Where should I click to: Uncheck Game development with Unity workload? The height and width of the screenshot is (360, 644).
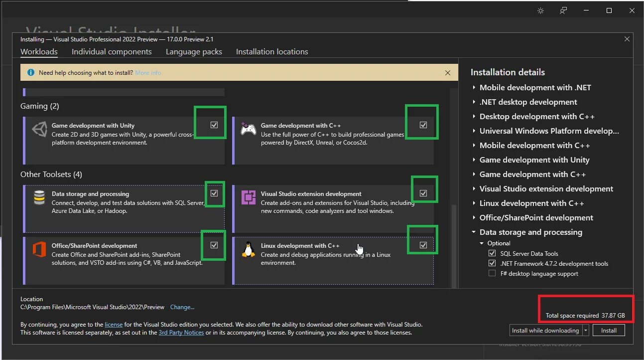214,125
